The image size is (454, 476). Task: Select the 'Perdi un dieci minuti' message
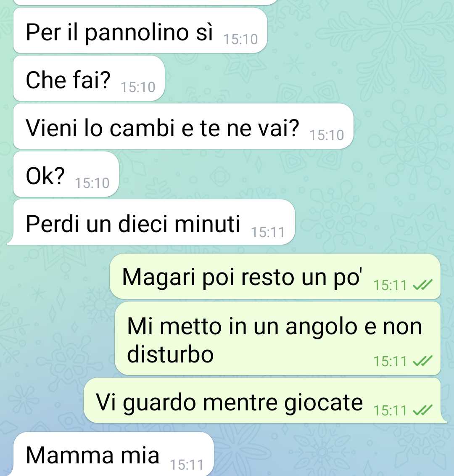151,222
